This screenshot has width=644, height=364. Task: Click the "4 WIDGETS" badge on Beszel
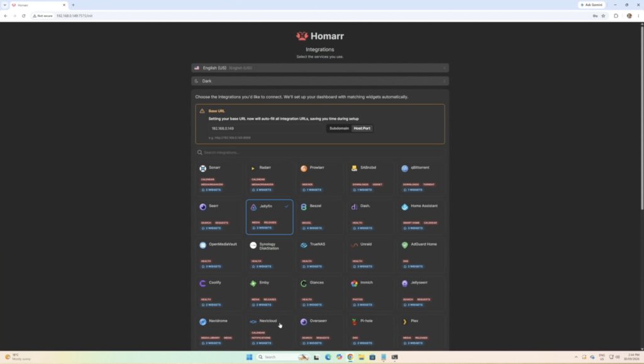coord(312,228)
